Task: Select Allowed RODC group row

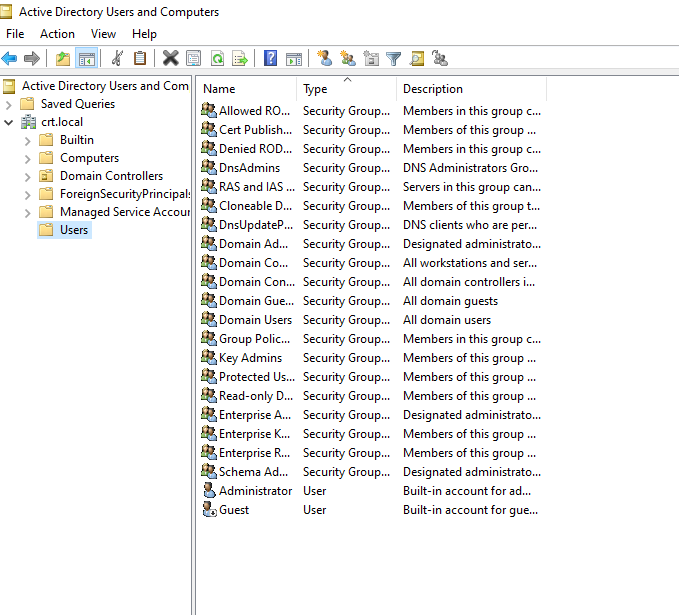Action: click(372, 110)
